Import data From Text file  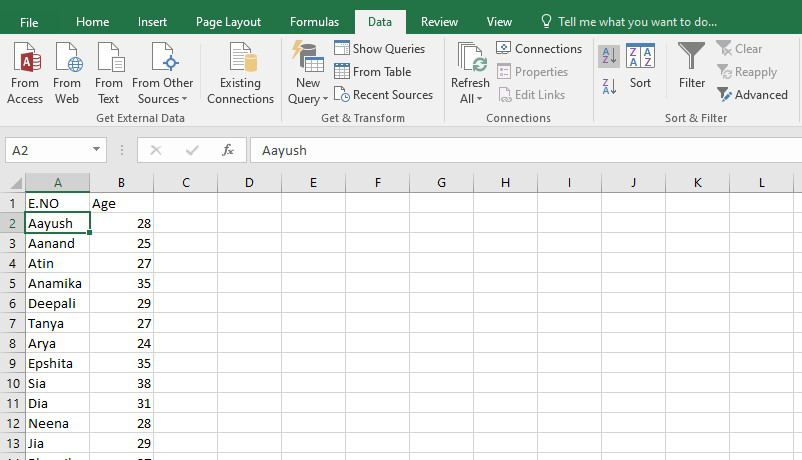point(109,74)
